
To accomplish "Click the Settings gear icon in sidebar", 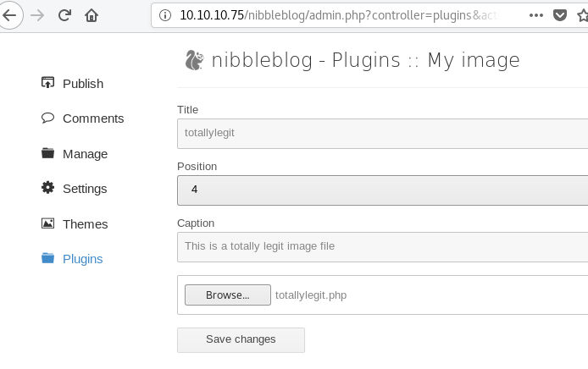I will point(47,188).
